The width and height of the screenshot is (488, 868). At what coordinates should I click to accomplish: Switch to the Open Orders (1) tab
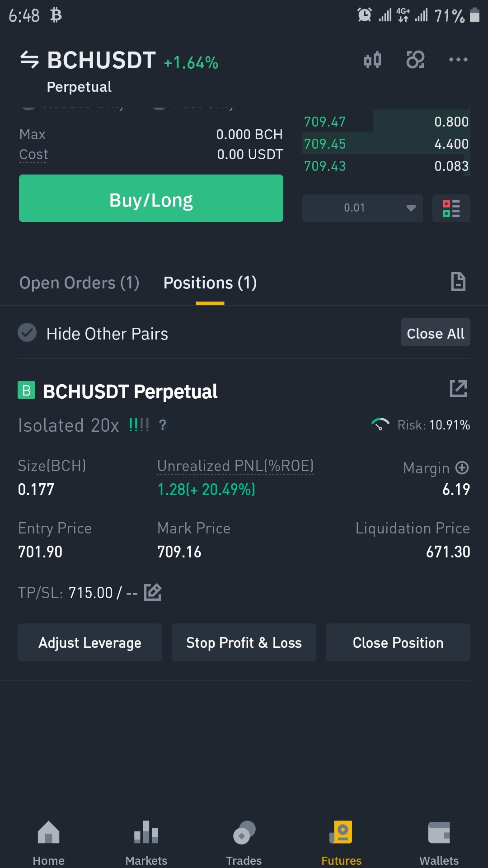80,283
